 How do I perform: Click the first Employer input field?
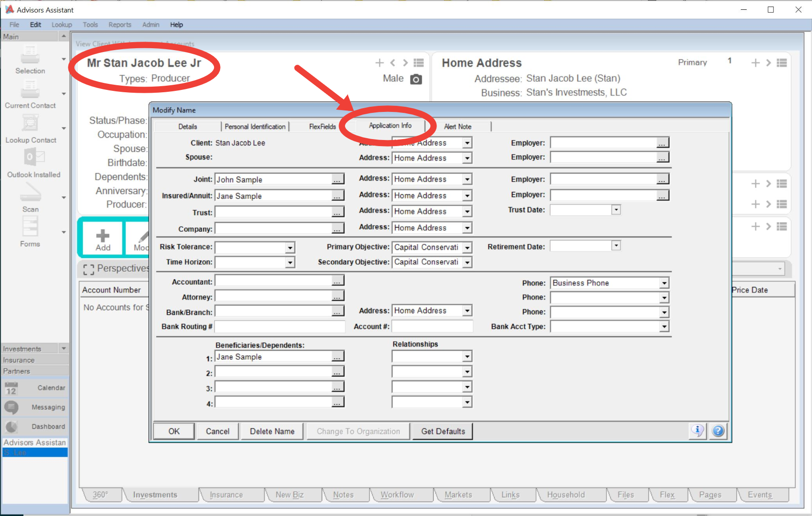pos(603,143)
